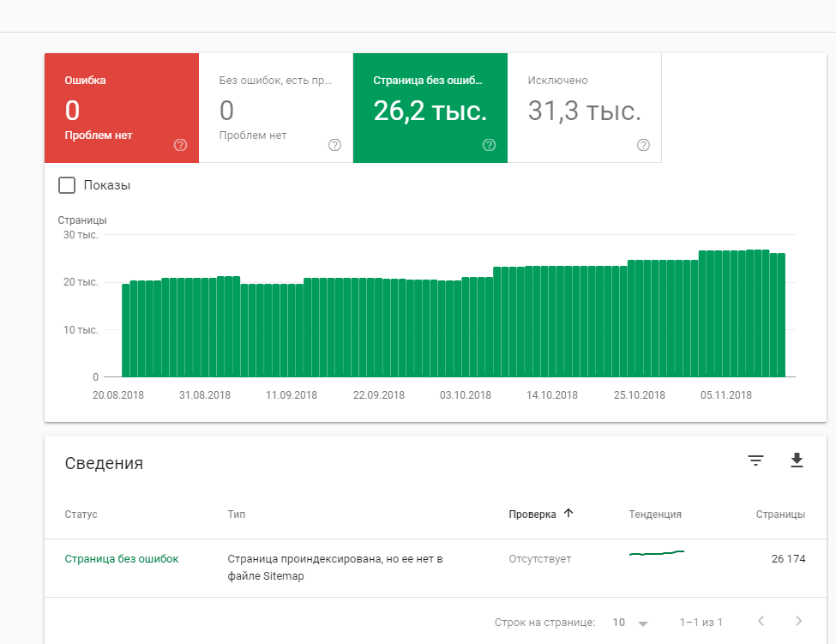
Task: Click the 31,3 тыс. excluded count
Action: click(585, 111)
